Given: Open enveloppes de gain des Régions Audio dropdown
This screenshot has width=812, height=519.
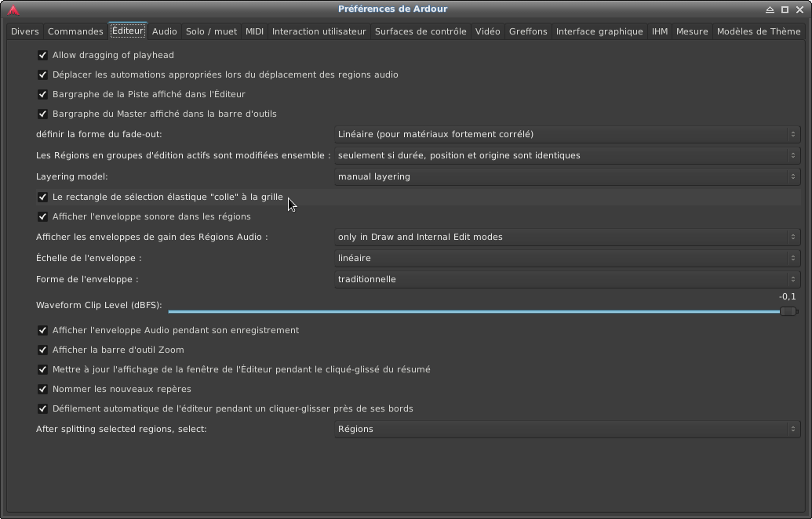Looking at the screenshot, I should [567, 238].
